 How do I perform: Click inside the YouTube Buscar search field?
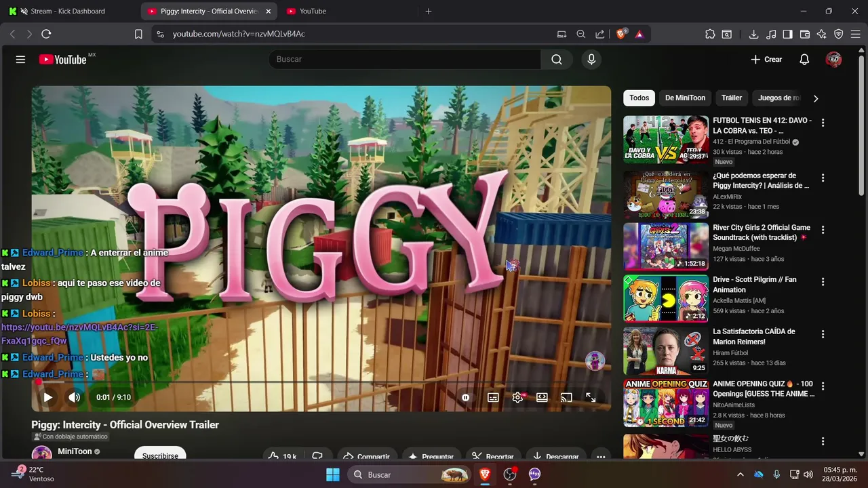point(405,60)
